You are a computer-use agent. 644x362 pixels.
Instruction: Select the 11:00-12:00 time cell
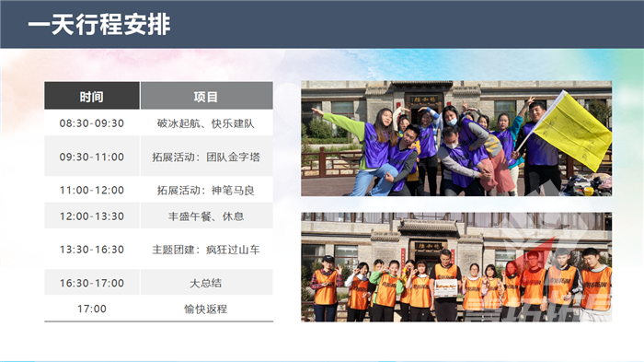coord(92,190)
